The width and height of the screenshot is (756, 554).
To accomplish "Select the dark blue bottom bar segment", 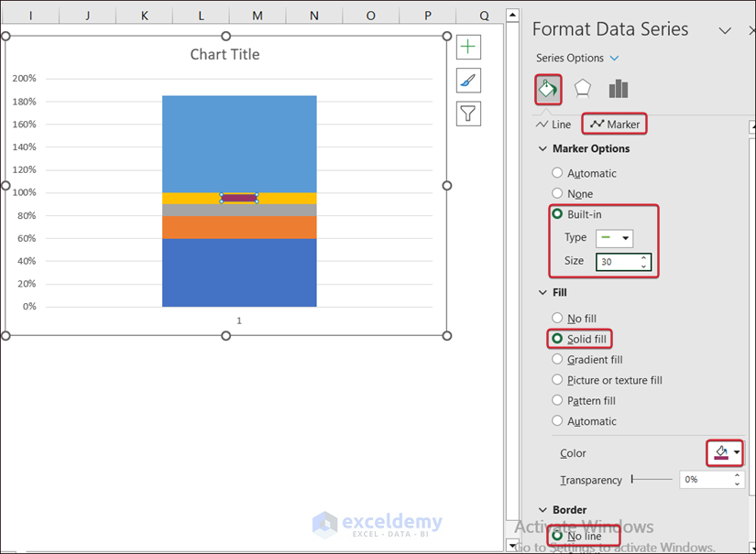I will point(239,273).
